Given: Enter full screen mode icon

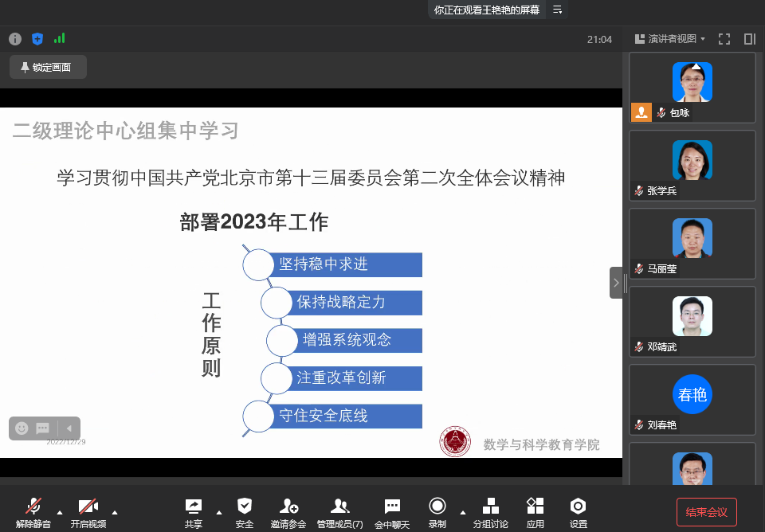Looking at the screenshot, I should coord(724,39).
